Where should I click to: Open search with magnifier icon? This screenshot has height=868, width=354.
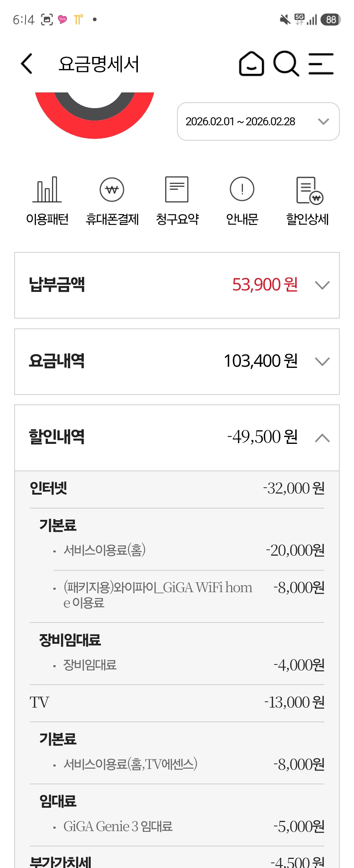coord(286,64)
